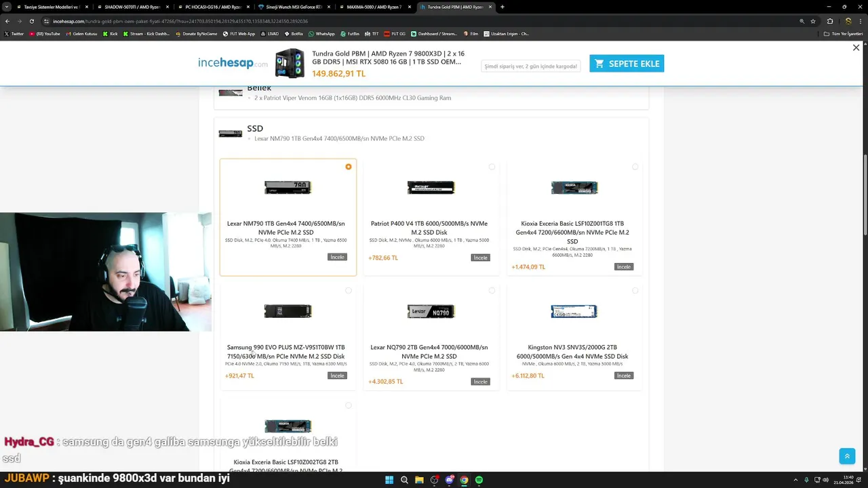This screenshot has height=488, width=868.
Task: Click İncele on Kioxia Exceria 1TB card
Action: pyautogui.click(x=624, y=267)
